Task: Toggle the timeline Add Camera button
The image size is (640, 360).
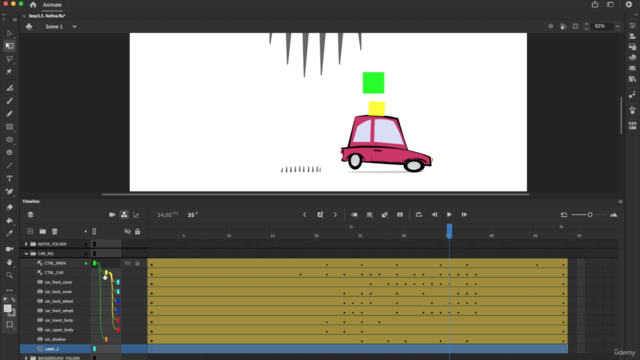Action: (x=112, y=215)
